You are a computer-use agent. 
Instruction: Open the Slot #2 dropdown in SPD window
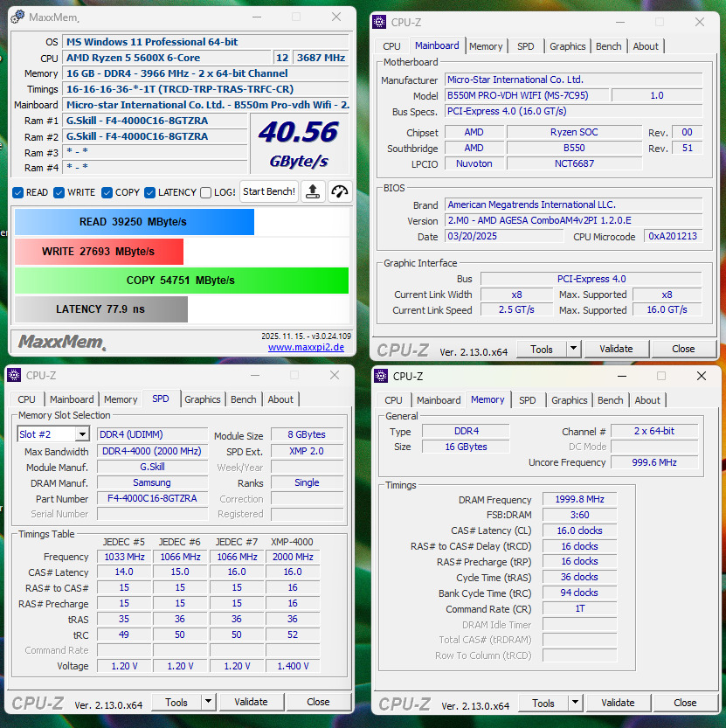click(82, 434)
